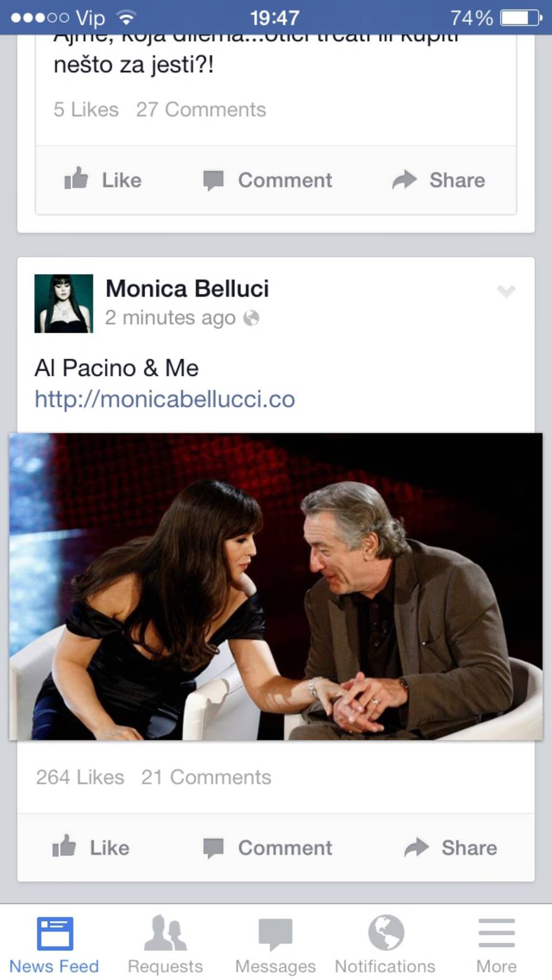The height and width of the screenshot is (980, 552).
Task: Share the Monica Belluci post
Action: coord(450,848)
